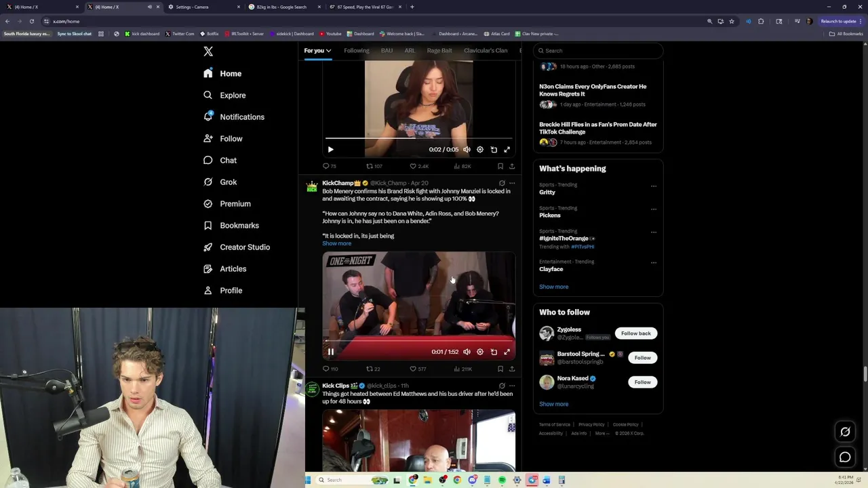Go to Home in X sidebar
Viewport: 868px width, 488px height.
point(222,73)
